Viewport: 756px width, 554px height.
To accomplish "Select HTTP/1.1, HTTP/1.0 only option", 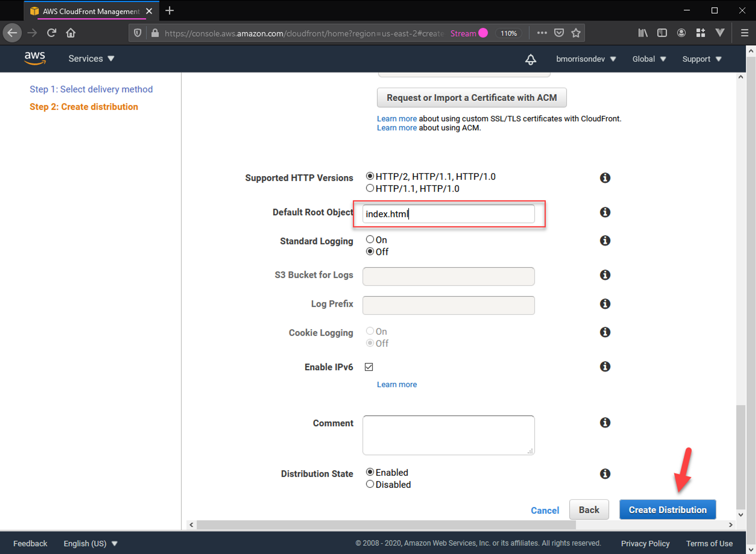I will pos(370,188).
